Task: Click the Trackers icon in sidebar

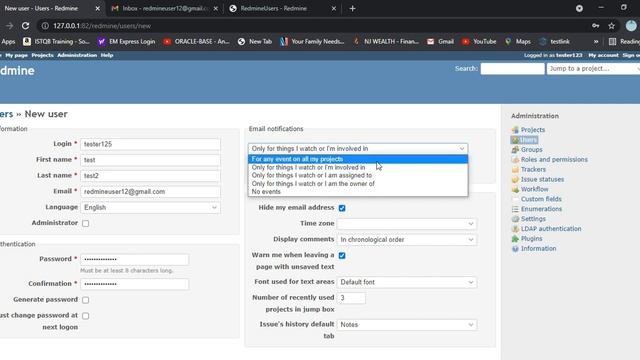Action: (515, 169)
